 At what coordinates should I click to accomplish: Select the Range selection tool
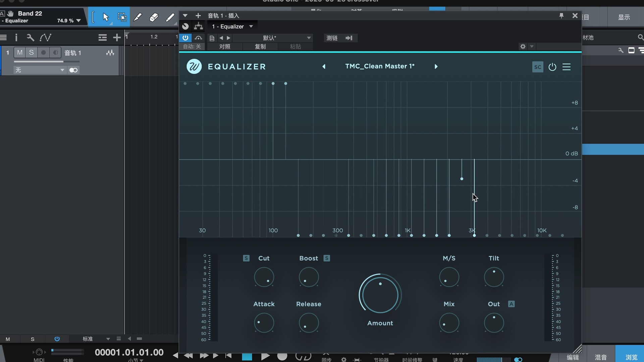(x=122, y=17)
